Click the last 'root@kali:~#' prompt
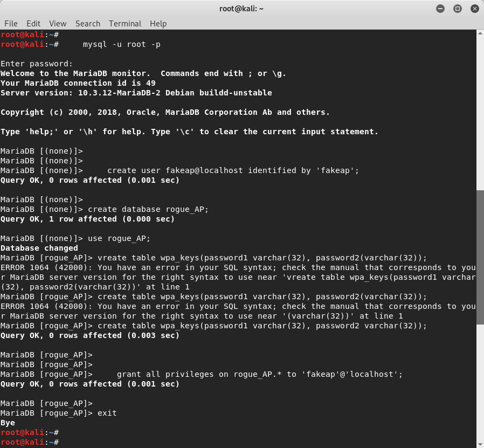Image resolution: width=484 pixels, height=448 pixels. pyautogui.click(x=30, y=442)
